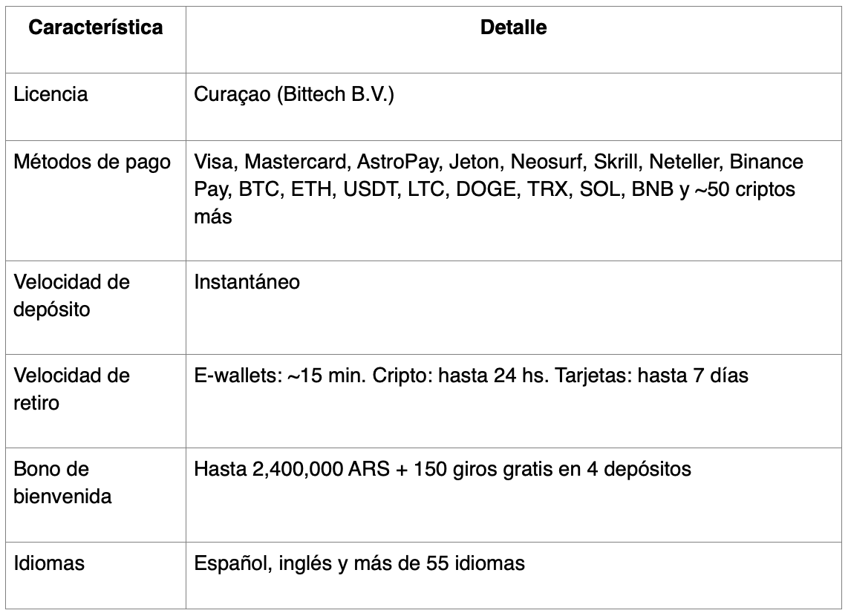851x616 pixels.
Task: Select the Licencia row label cell
Action: 50,95
